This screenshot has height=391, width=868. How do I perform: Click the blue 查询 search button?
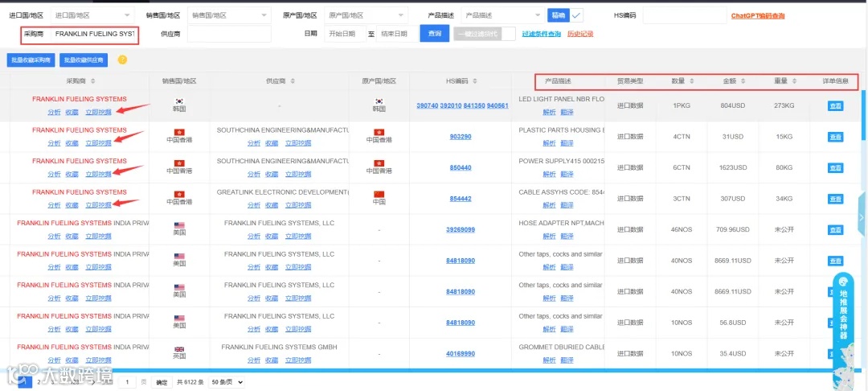[435, 34]
